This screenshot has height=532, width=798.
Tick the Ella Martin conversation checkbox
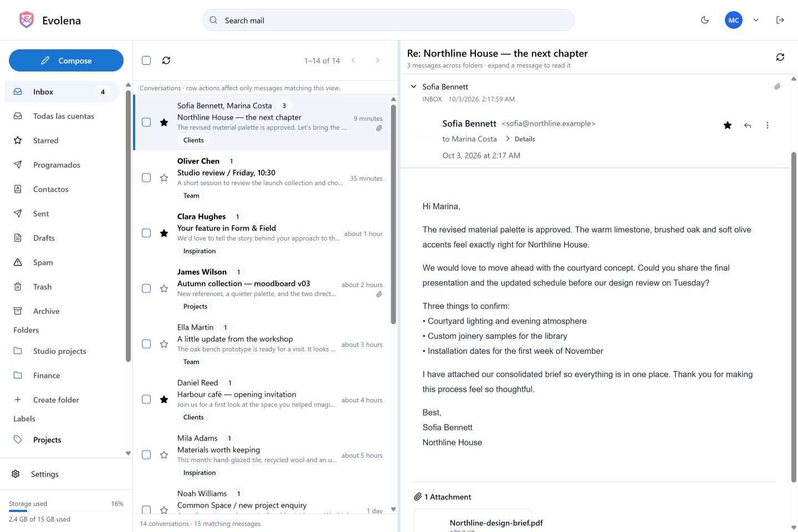(146, 344)
